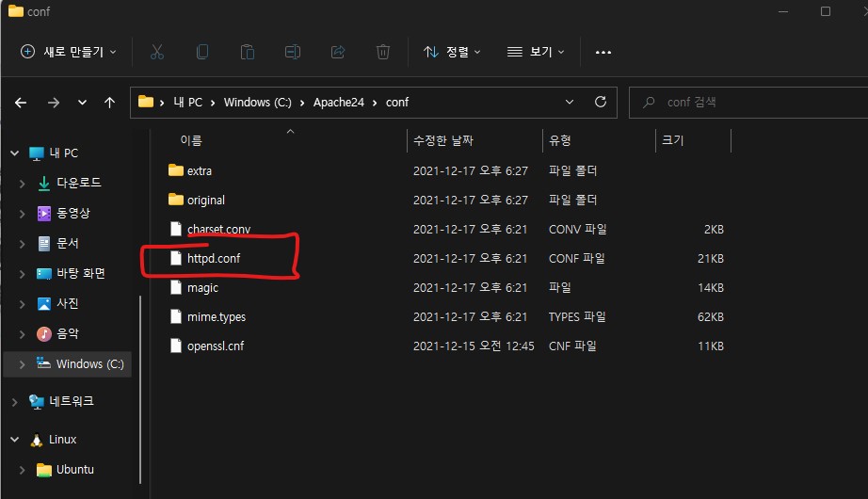Open recent locations dropdown arrow
The height and width of the screenshot is (499, 868).
point(82,103)
